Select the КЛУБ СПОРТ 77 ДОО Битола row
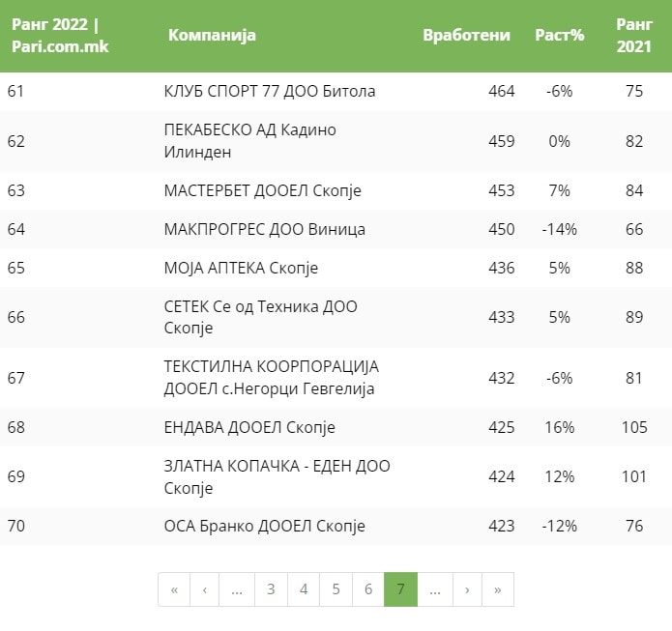 (x=270, y=92)
